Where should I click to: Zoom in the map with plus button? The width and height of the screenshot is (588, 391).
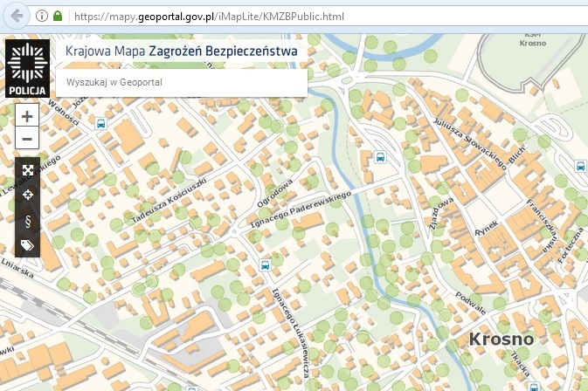pyautogui.click(x=27, y=116)
